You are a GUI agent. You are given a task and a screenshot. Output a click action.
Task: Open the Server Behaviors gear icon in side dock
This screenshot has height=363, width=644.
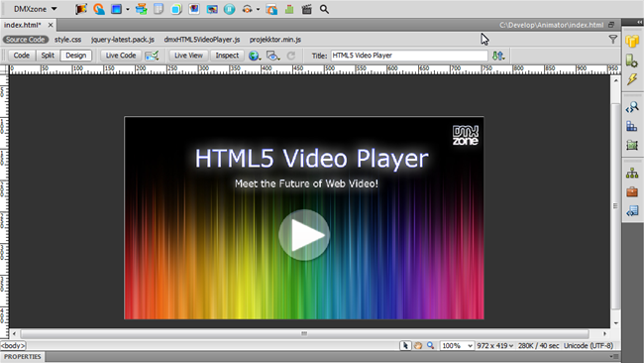[632, 60]
